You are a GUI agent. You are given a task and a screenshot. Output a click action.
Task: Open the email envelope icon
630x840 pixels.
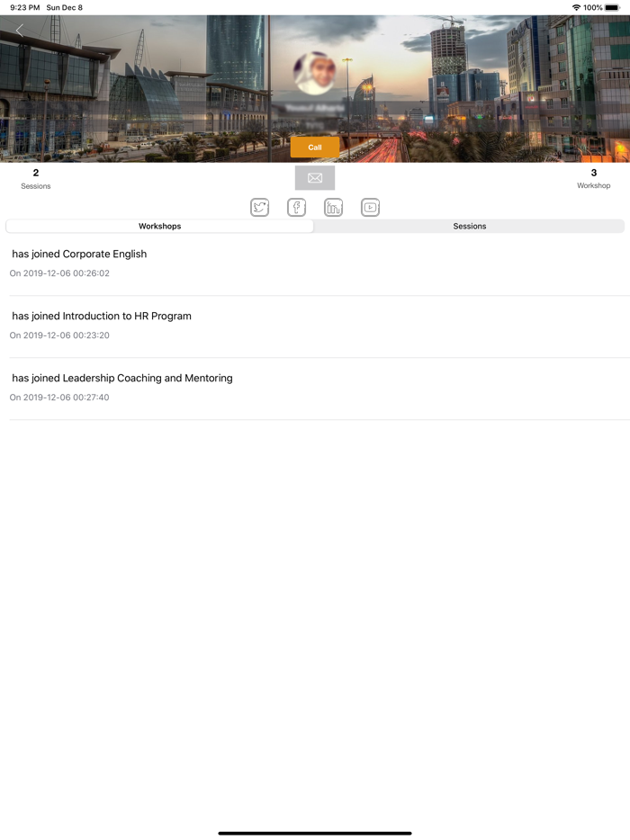tap(315, 178)
